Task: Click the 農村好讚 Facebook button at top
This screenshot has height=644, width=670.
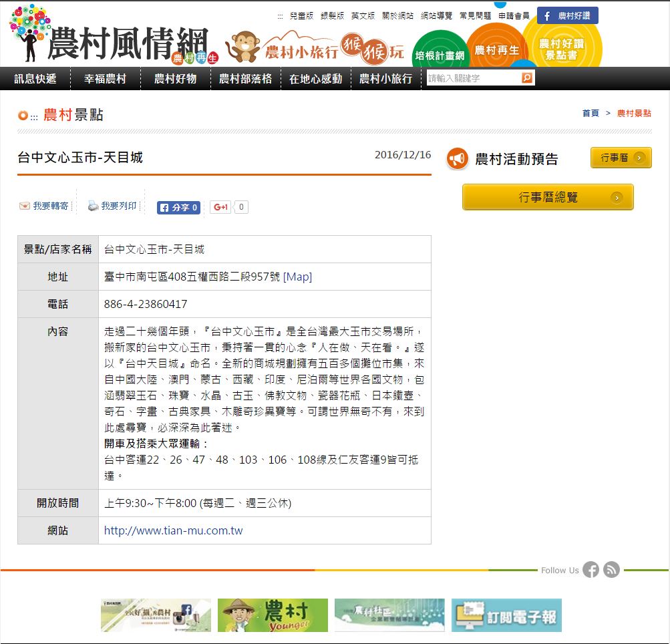Action: tap(567, 16)
